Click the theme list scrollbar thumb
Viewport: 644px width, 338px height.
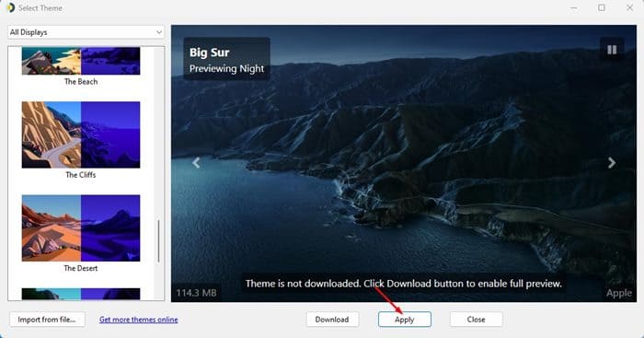(158, 241)
